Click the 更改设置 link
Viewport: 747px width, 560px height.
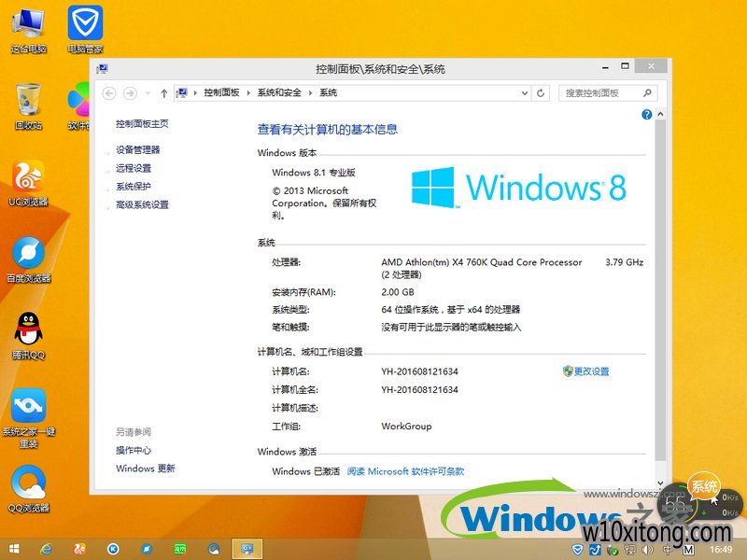click(591, 371)
